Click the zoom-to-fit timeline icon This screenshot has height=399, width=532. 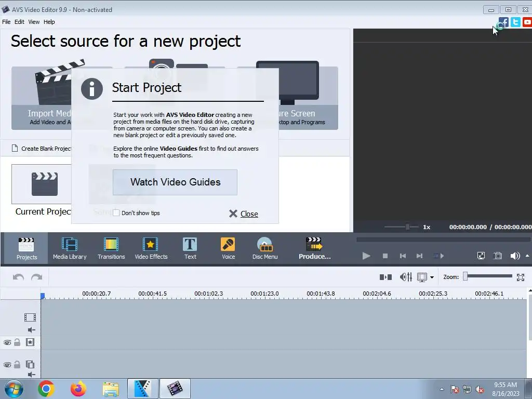coord(521,277)
